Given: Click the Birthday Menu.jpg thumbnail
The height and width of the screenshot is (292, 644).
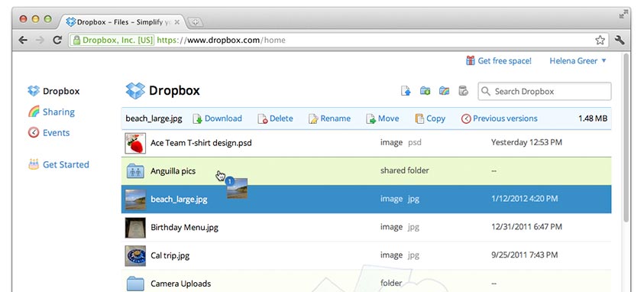Looking at the screenshot, I should pyautogui.click(x=135, y=227).
